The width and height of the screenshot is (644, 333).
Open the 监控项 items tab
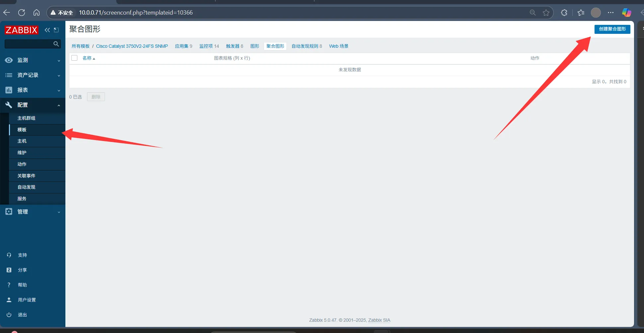coord(209,46)
